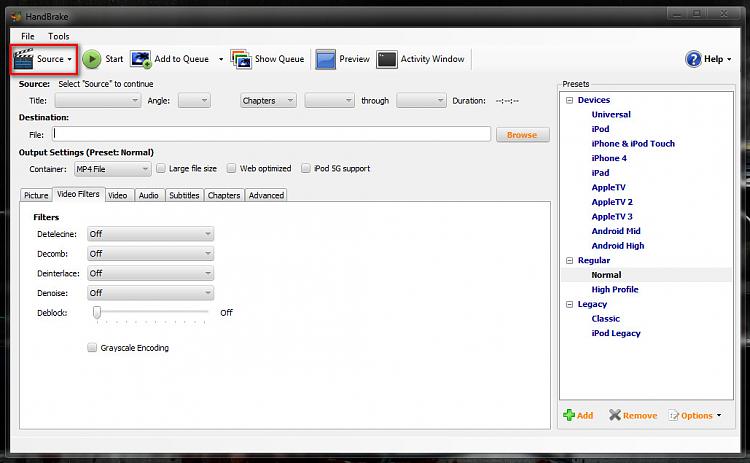Click the green plus Add preset icon
The height and width of the screenshot is (463, 750).
[569, 415]
